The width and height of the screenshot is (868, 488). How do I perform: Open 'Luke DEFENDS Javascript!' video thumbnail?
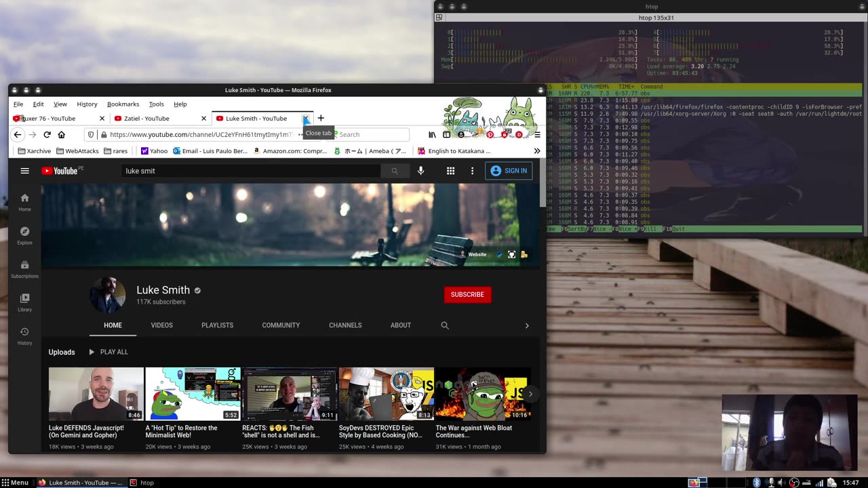pyautogui.click(x=96, y=394)
